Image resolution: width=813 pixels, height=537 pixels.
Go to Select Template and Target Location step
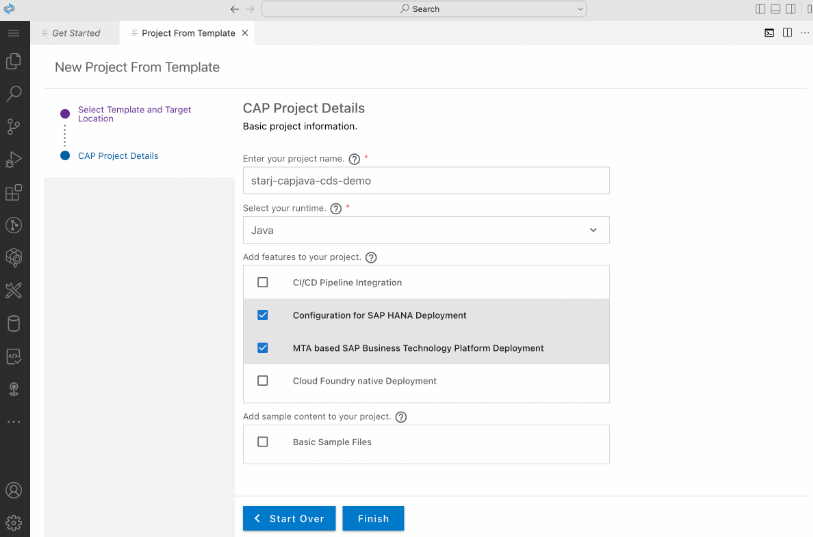pyautogui.click(x=134, y=114)
